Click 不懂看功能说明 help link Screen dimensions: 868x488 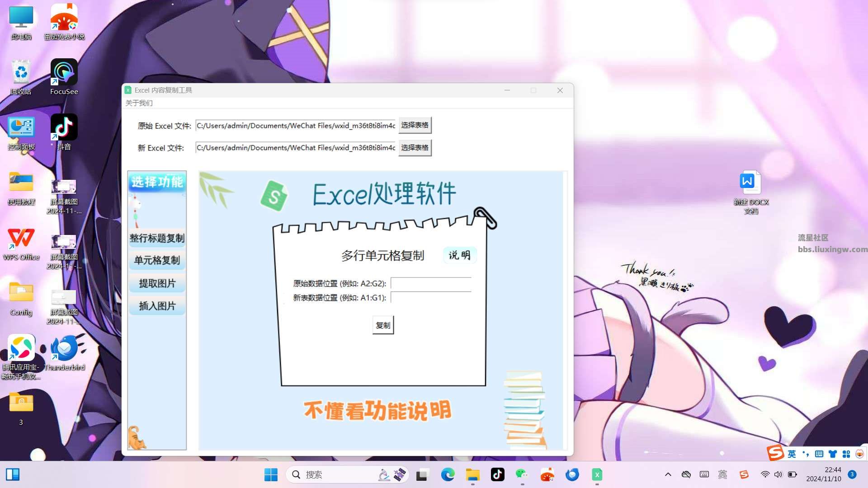(x=377, y=411)
